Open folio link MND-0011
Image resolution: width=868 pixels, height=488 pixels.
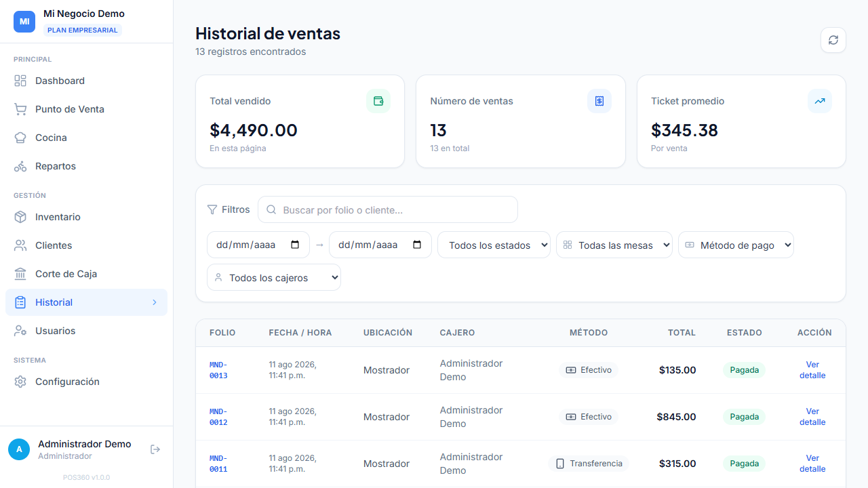218,464
